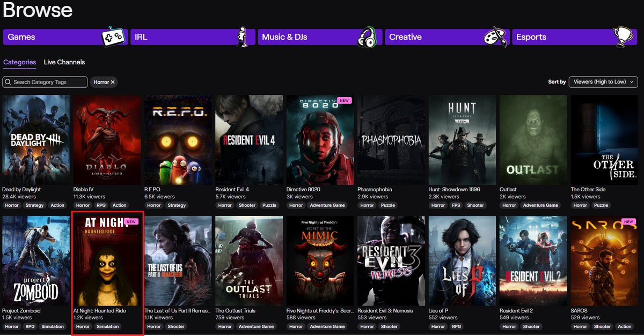Click the Puzzle tag under The Other Side
Viewport: 644px width, 336px height.
pos(601,205)
